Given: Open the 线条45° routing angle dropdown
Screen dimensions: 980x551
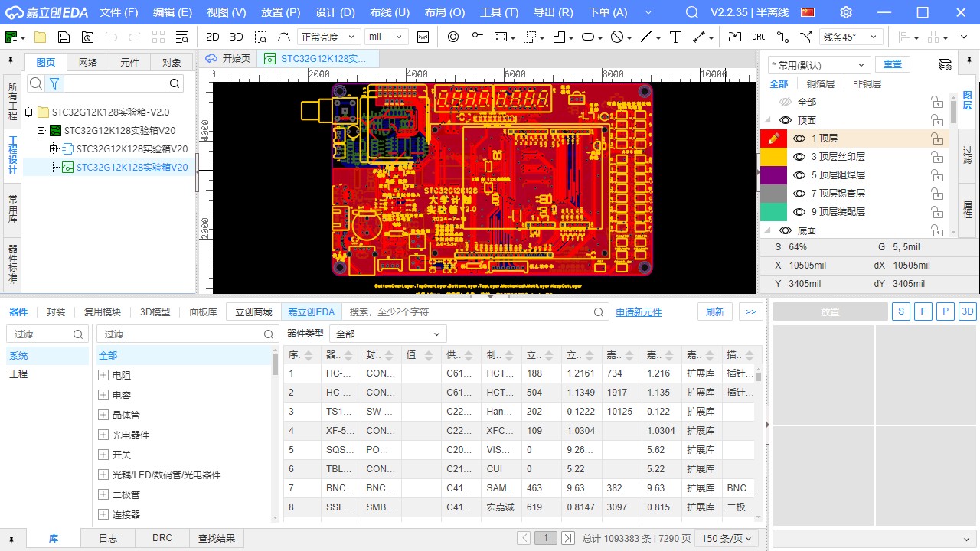Looking at the screenshot, I should point(851,37).
